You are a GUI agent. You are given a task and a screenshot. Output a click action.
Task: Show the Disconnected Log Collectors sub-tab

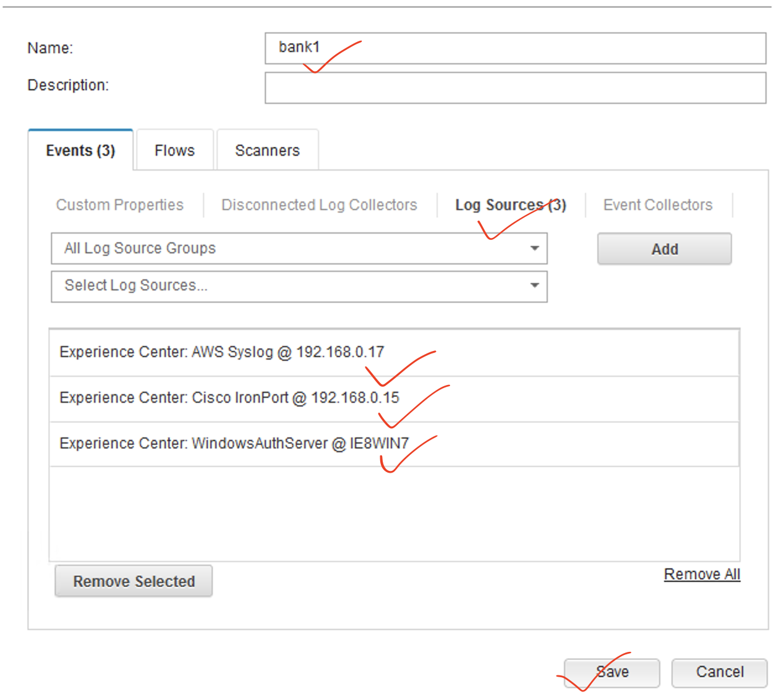point(319,205)
